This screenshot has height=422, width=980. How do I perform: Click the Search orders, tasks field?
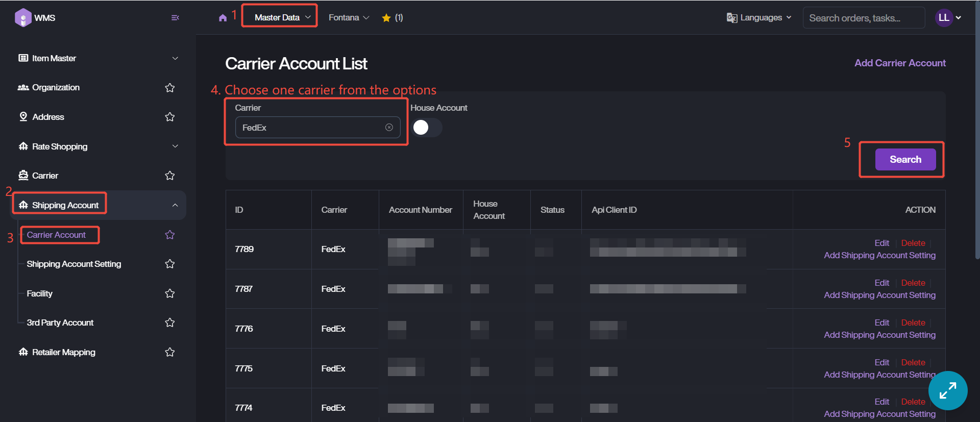[863, 18]
